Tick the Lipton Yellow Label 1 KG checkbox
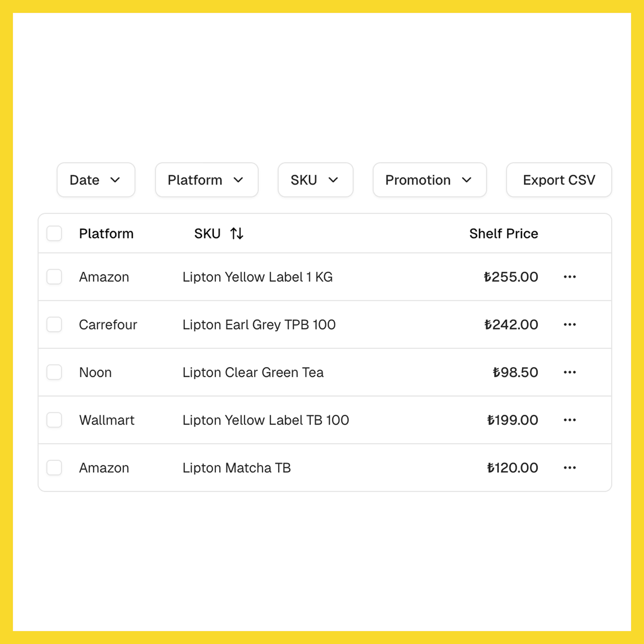The image size is (644, 644). 55,277
